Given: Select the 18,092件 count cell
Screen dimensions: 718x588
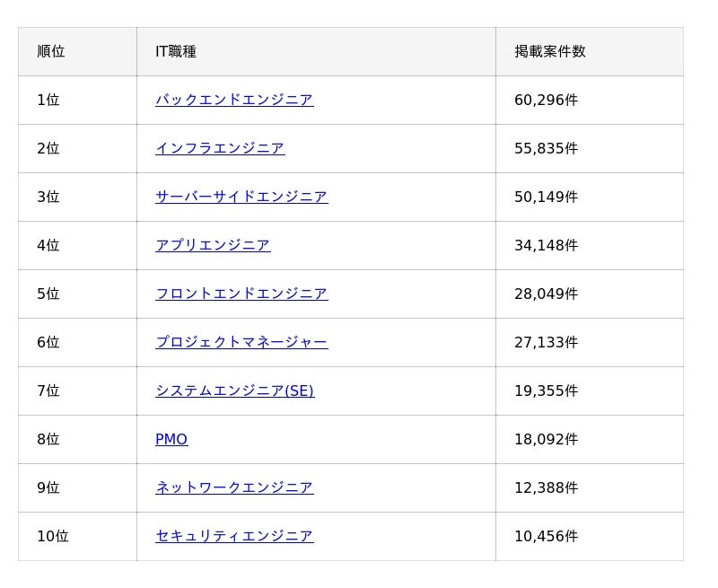Looking at the screenshot, I should pos(546,439).
